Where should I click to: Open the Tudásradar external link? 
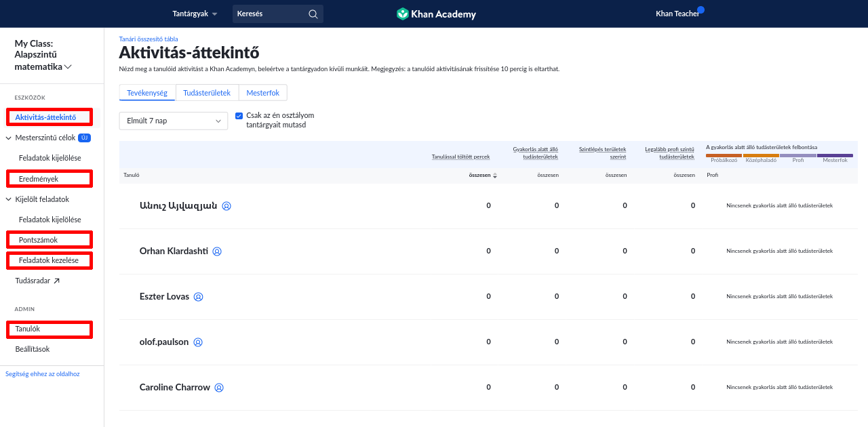(x=37, y=281)
